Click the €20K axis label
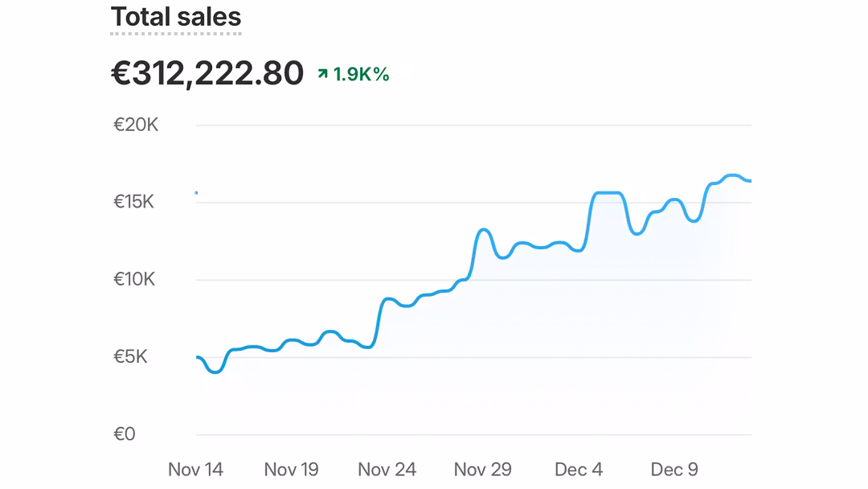Screen dimensions: 868x489 point(136,125)
